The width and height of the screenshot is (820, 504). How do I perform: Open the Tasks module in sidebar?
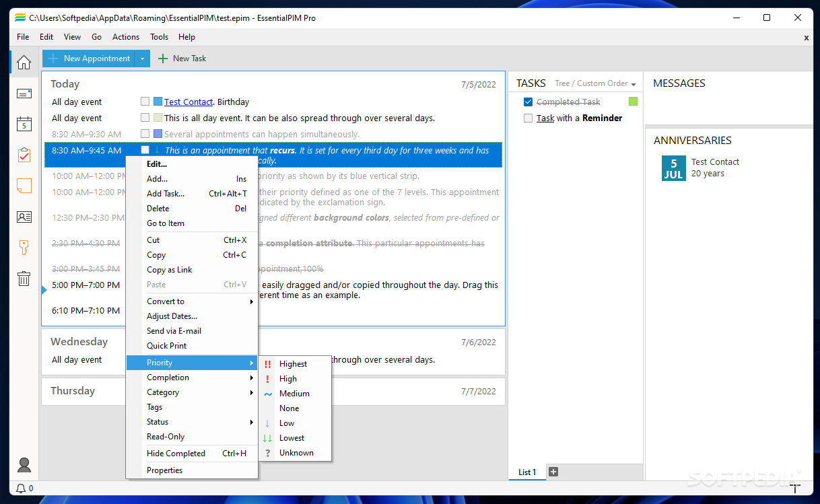24,155
